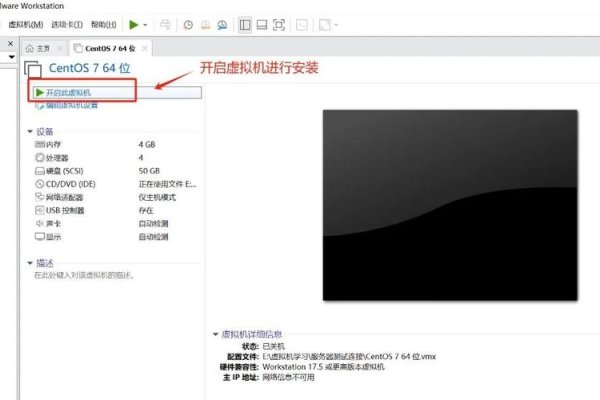Toggle the library sidebar view icon
600x400 pixels.
245,25
